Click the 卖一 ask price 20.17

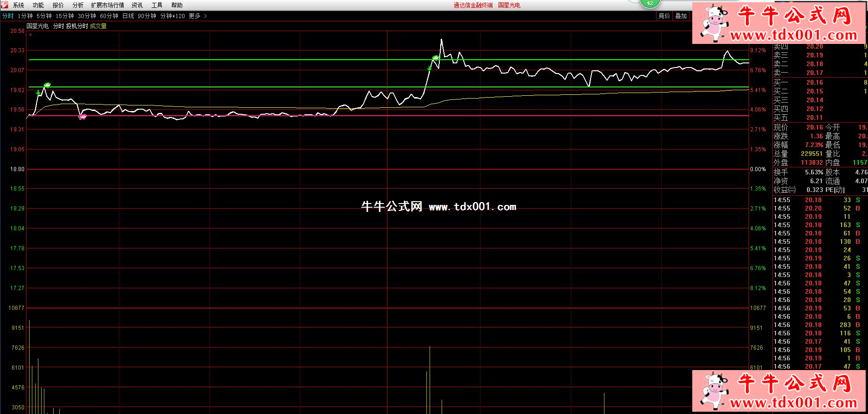click(814, 73)
